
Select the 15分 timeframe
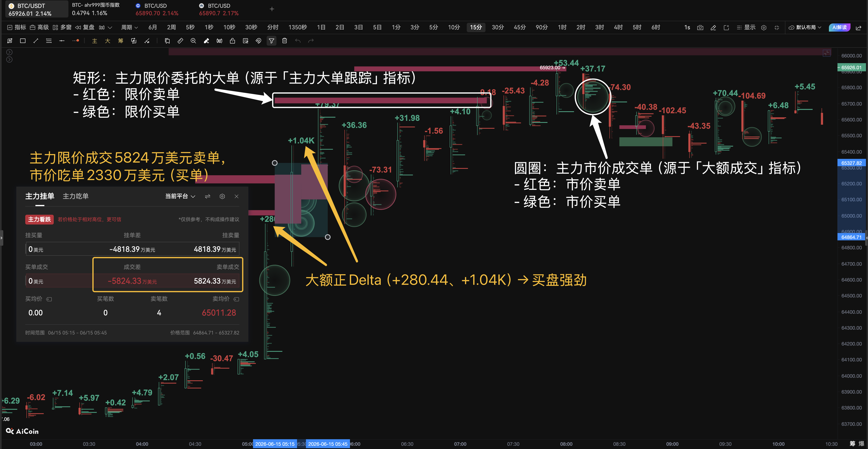pos(476,27)
